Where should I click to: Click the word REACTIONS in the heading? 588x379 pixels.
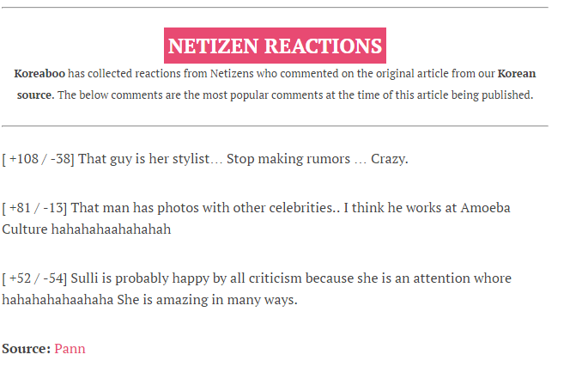click(323, 46)
